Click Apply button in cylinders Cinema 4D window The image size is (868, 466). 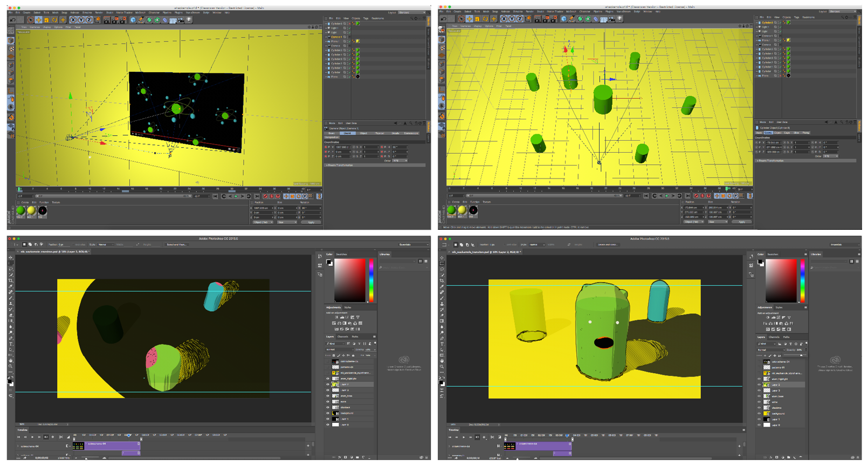(x=742, y=222)
